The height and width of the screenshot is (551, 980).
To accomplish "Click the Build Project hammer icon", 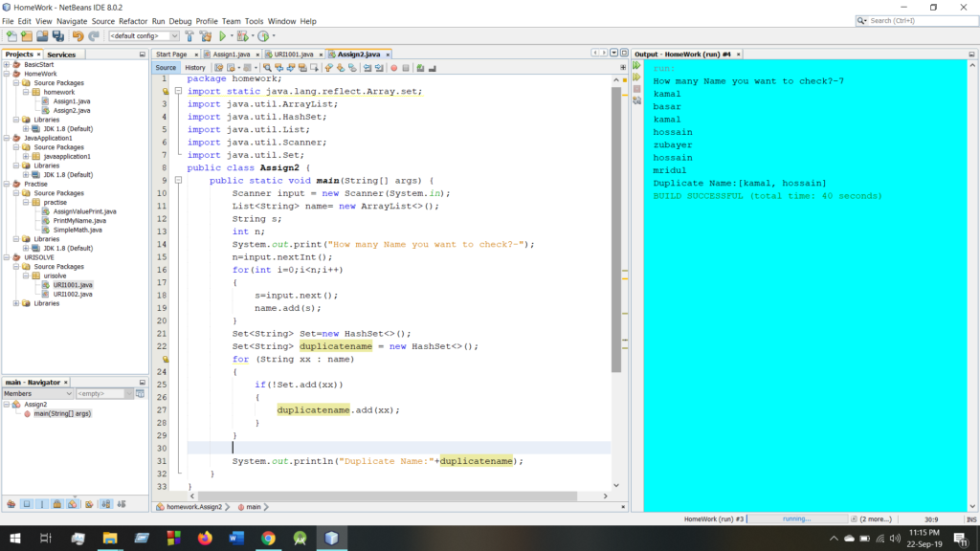I will 189,36.
